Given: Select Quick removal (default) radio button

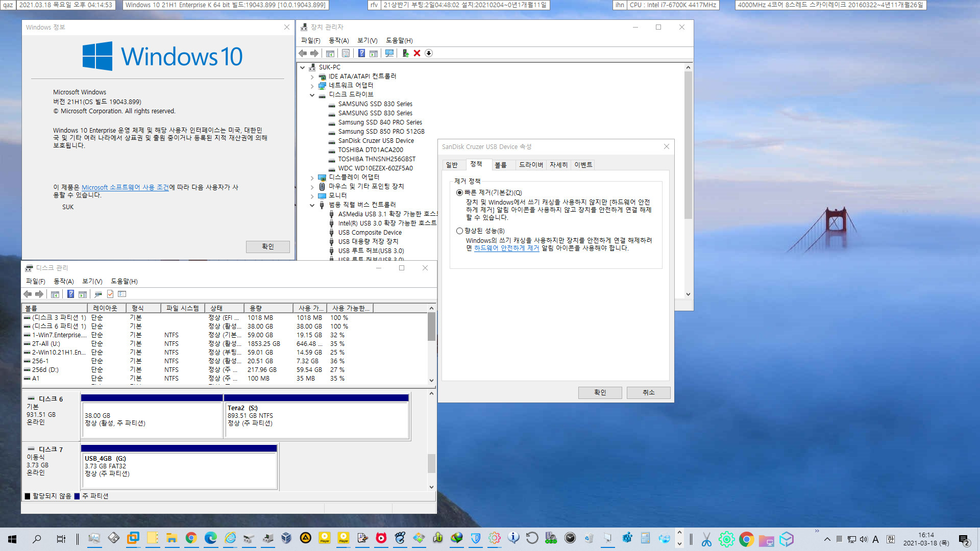Looking at the screenshot, I should [459, 193].
